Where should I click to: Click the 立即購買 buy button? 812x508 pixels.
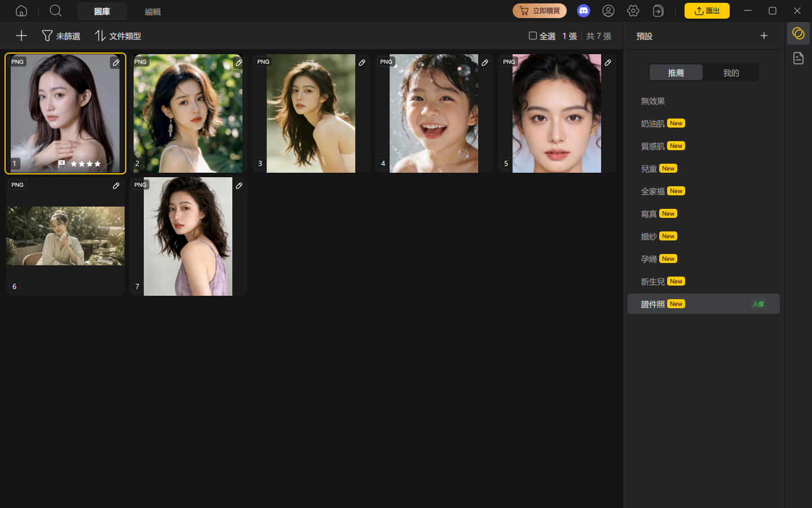[x=540, y=11]
